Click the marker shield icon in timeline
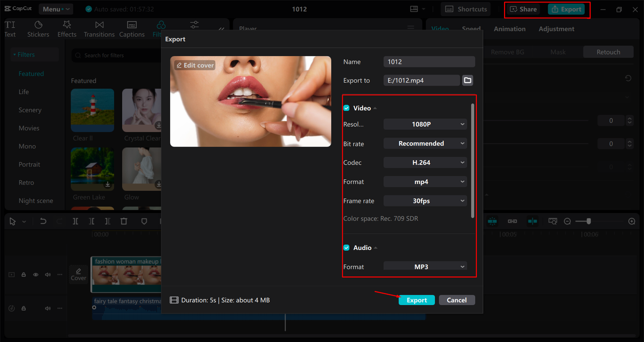 pos(144,221)
